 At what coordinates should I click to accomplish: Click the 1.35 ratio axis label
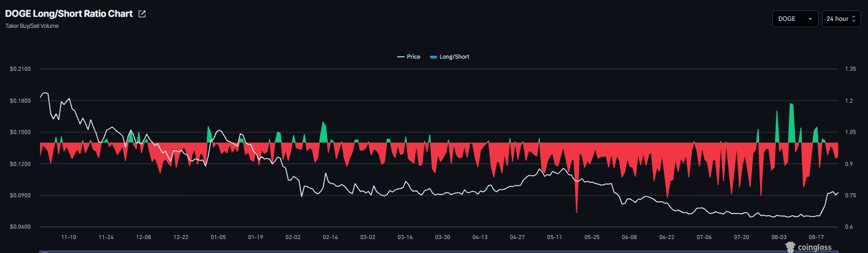click(x=851, y=69)
